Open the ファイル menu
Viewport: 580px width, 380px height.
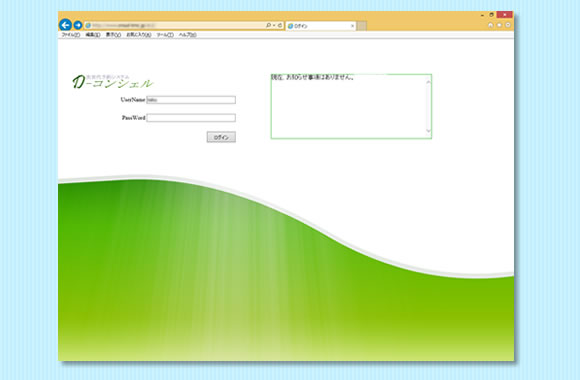pos(71,35)
